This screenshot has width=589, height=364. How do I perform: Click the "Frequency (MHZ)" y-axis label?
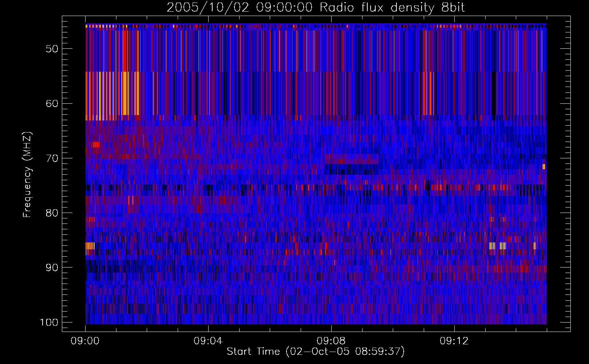(x=27, y=175)
